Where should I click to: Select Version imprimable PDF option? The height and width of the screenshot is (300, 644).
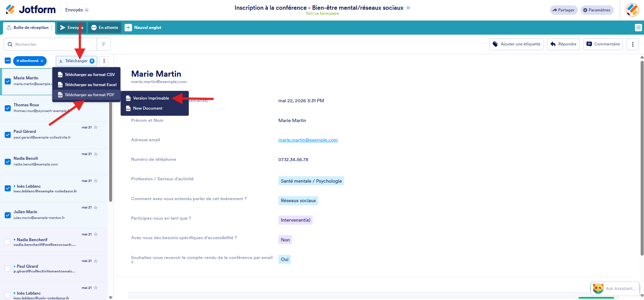coord(154,98)
